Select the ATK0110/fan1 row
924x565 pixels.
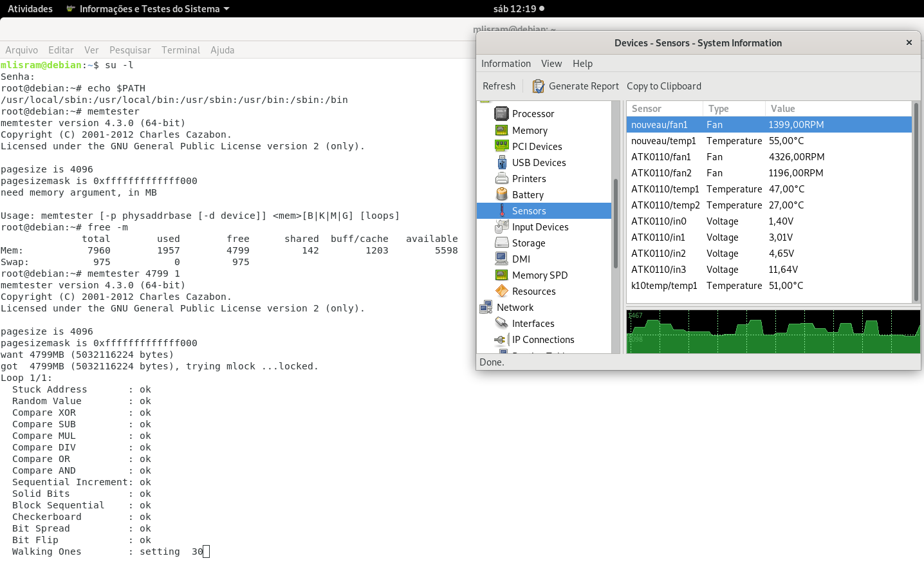(769, 157)
